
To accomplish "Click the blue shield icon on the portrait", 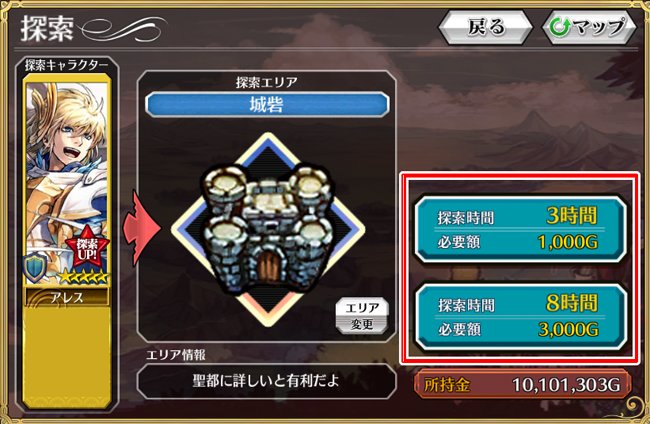I will pos(36,267).
